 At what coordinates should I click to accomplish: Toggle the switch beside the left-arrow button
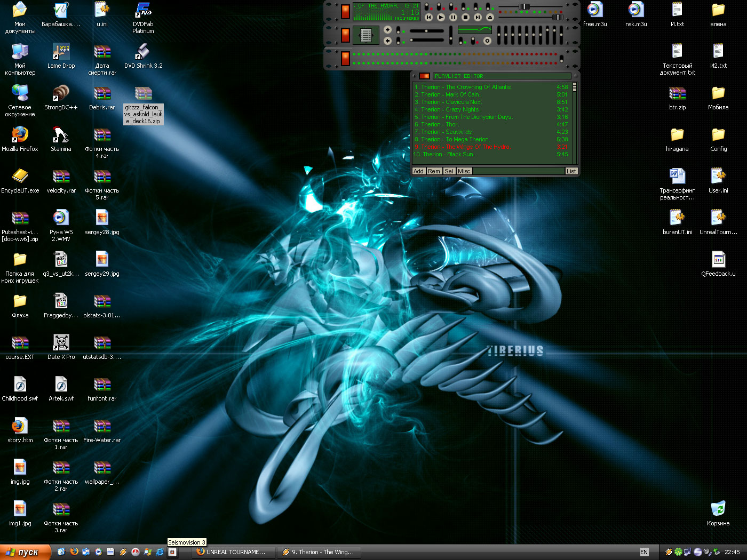click(x=398, y=41)
